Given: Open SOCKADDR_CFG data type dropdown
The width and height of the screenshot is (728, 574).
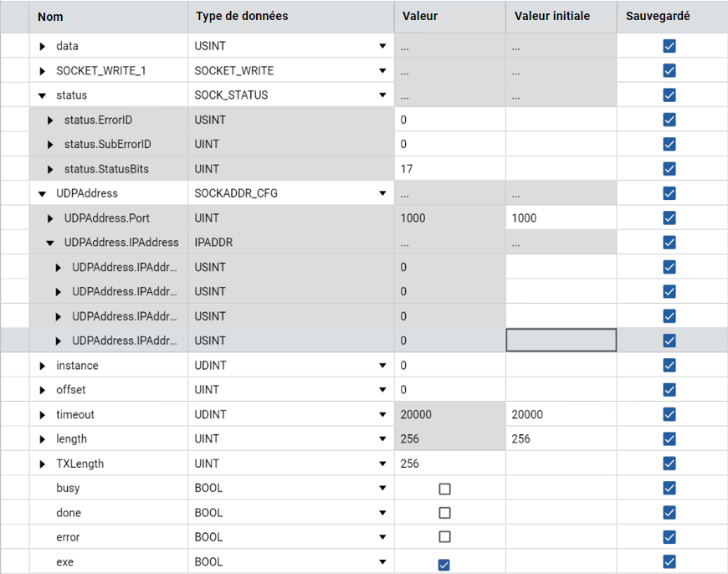Looking at the screenshot, I should pos(382,193).
